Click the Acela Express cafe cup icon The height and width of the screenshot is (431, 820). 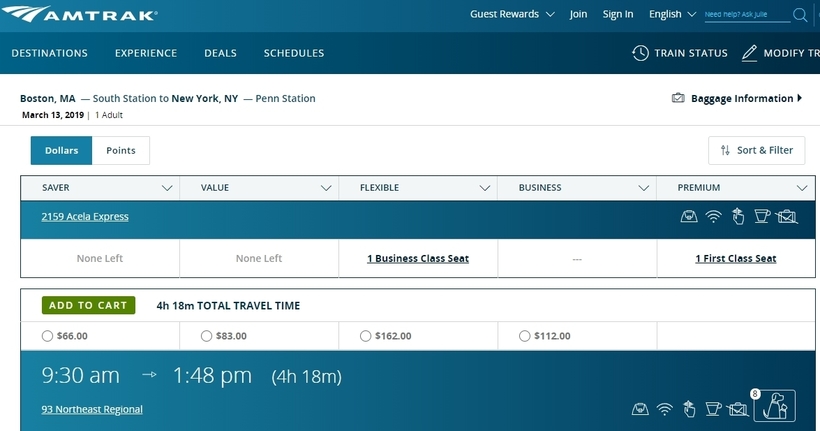click(x=762, y=216)
